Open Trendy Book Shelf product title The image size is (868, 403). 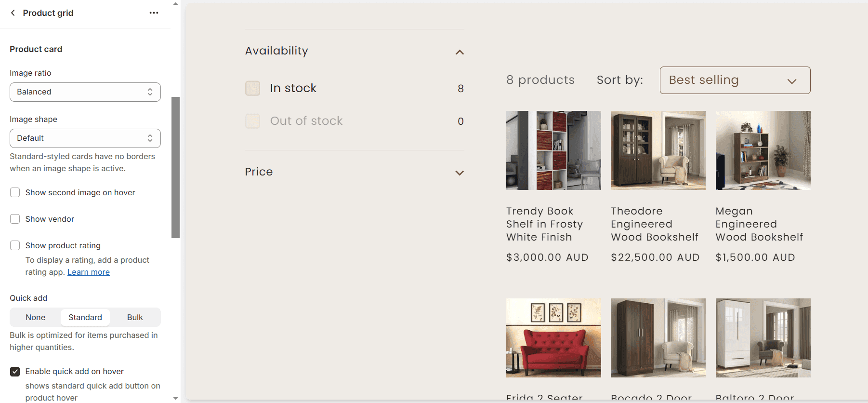point(544,224)
